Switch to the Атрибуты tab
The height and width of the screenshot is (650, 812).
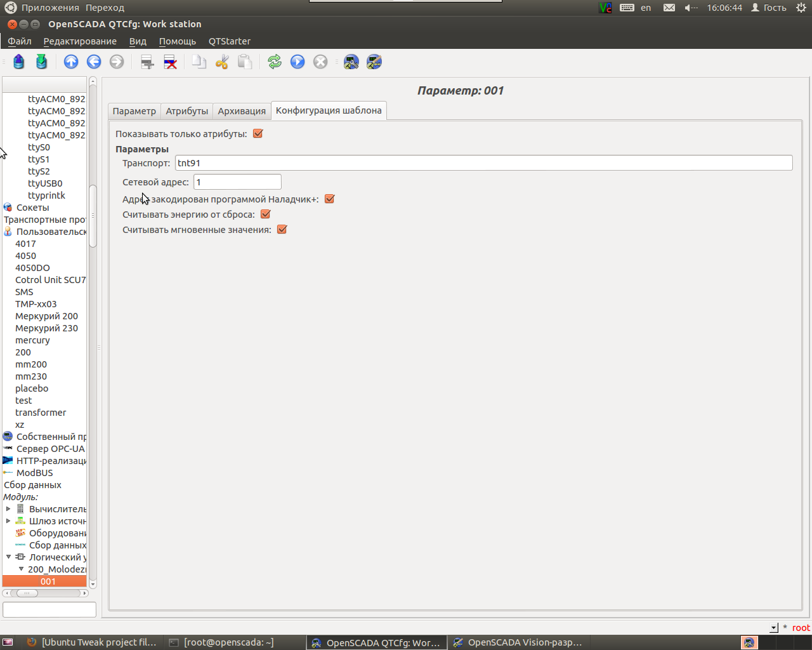pos(187,111)
